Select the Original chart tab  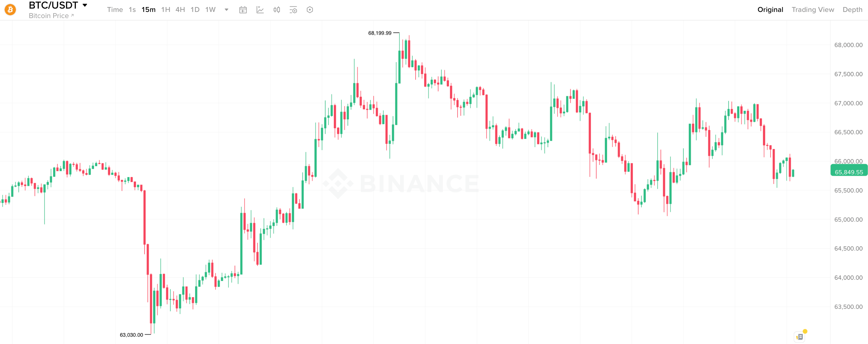770,10
